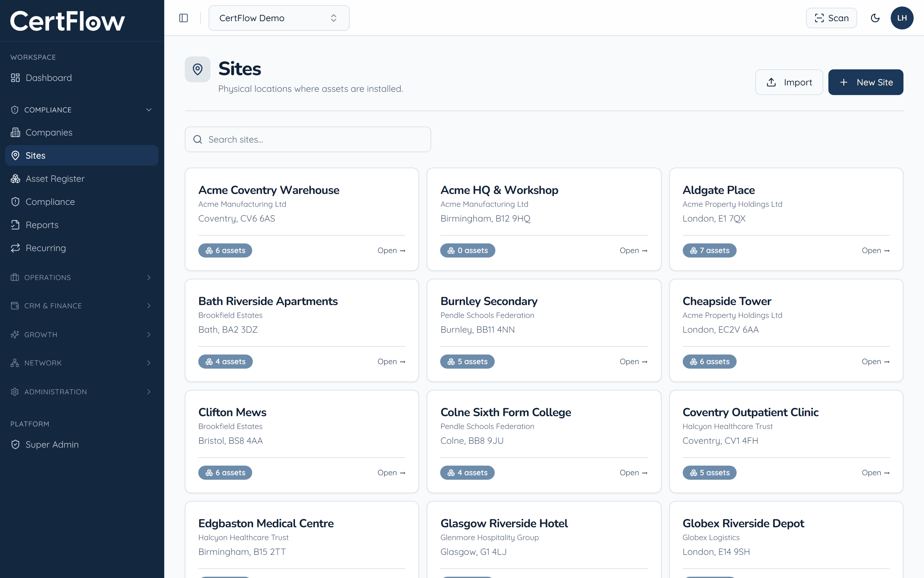The image size is (924, 578).
Task: Click the Colne, BB8 9JU address
Action: tap(472, 441)
